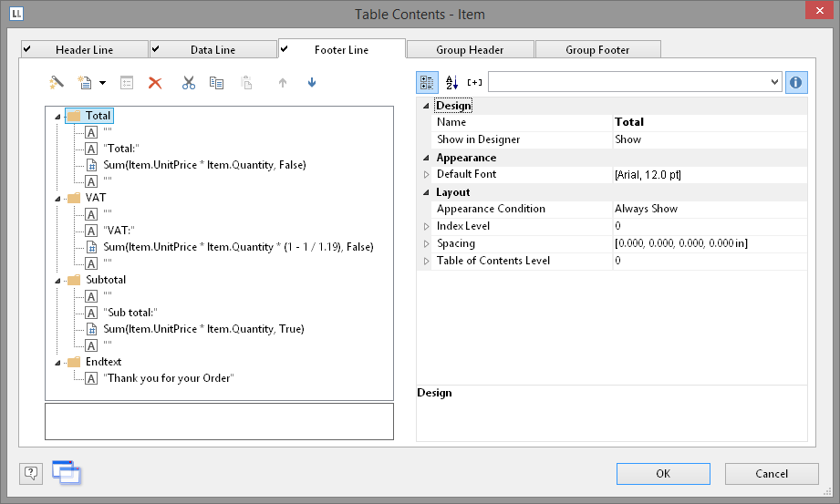
Task: Open the property search combo box dropdown
Action: click(x=774, y=82)
